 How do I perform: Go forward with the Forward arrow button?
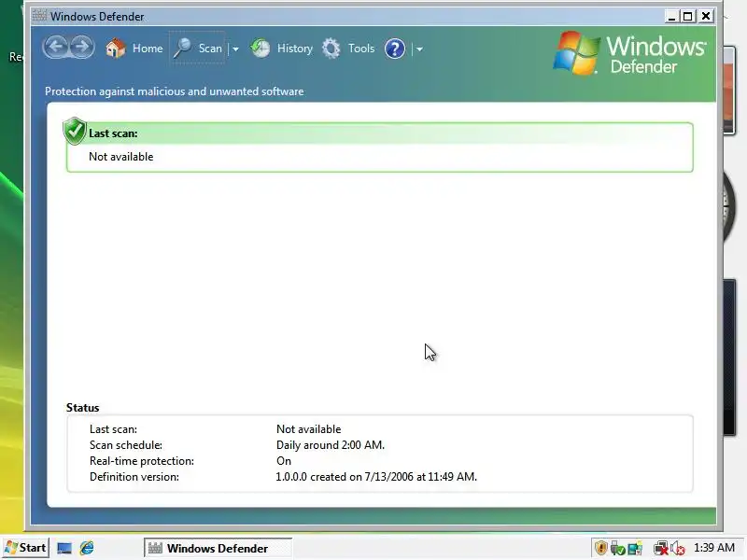82,48
